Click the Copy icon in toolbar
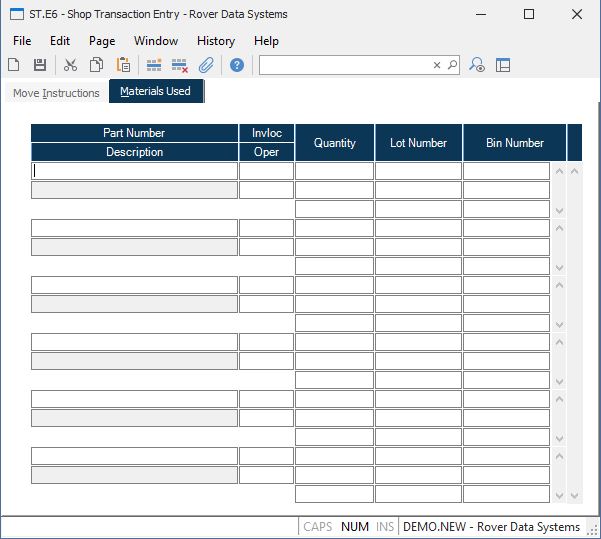The image size is (601, 539). click(x=97, y=65)
